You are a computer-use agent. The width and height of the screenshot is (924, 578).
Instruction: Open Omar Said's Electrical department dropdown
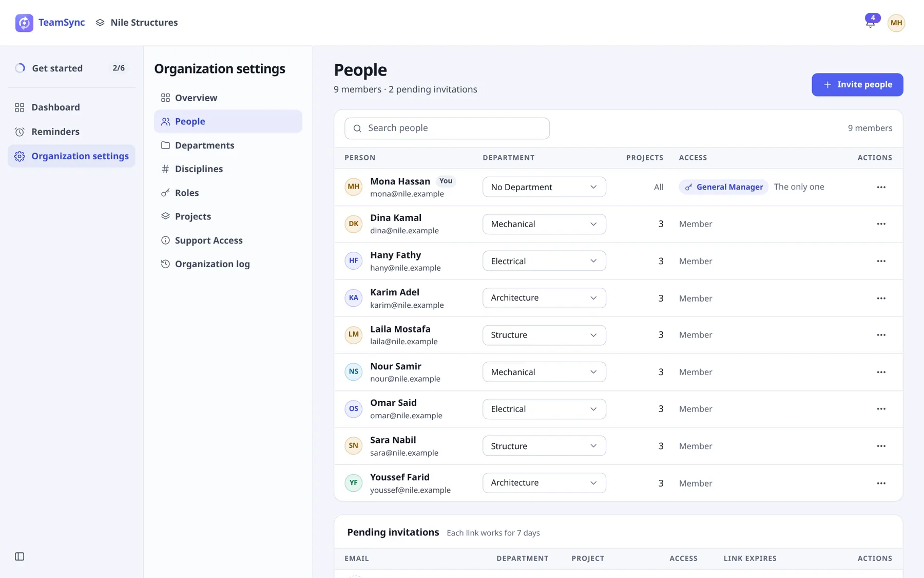click(544, 409)
